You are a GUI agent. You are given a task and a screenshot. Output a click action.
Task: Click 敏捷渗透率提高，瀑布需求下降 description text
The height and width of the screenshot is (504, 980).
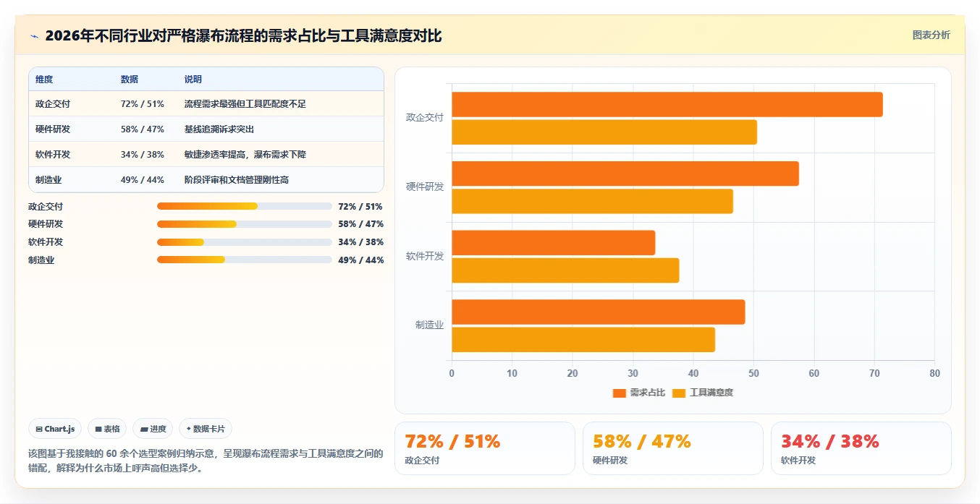click(245, 155)
